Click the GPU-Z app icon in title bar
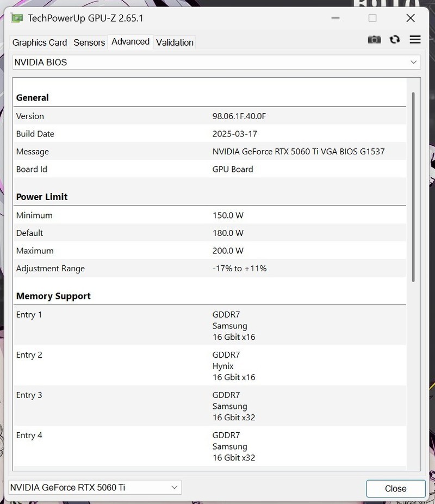The width and height of the screenshot is (435, 504). pos(17,18)
